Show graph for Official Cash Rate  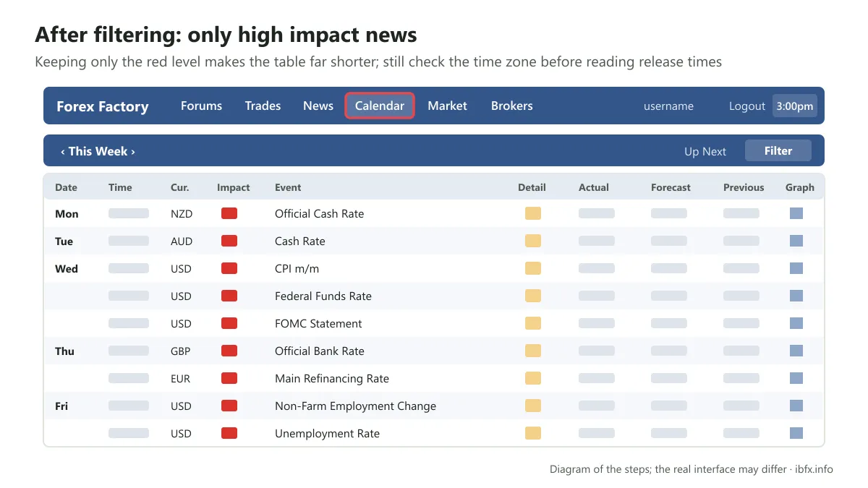click(796, 213)
